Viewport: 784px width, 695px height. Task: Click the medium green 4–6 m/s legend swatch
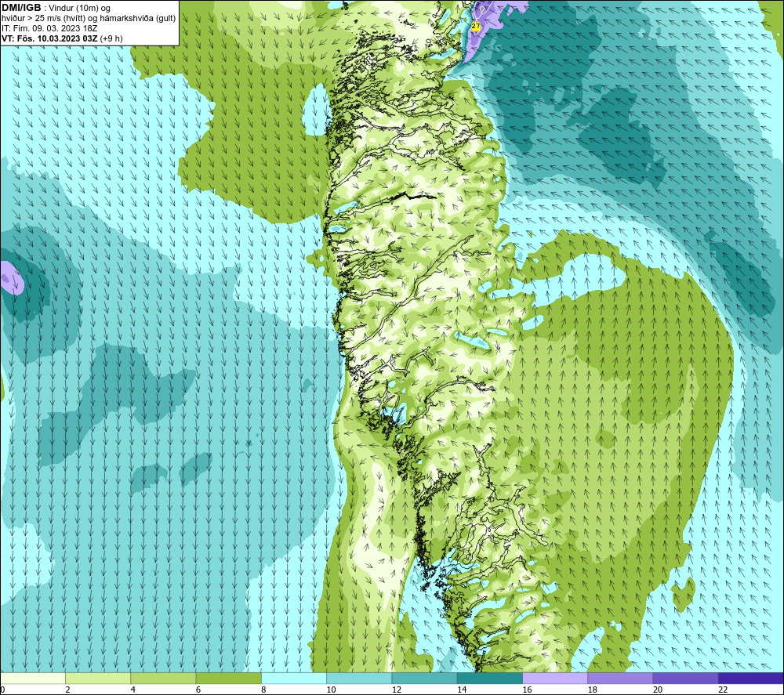point(163,678)
